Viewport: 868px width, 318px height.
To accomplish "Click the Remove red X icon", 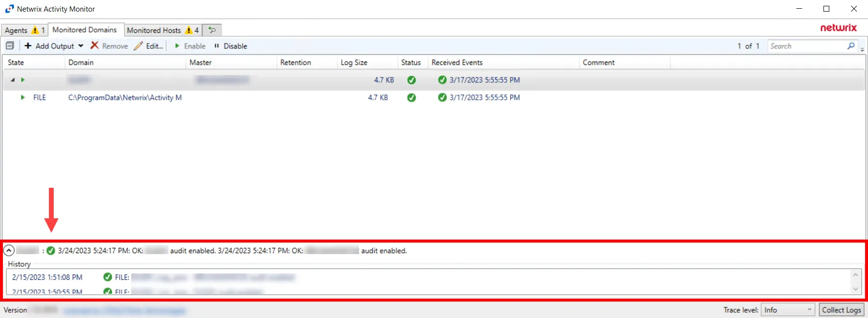I will click(x=95, y=45).
